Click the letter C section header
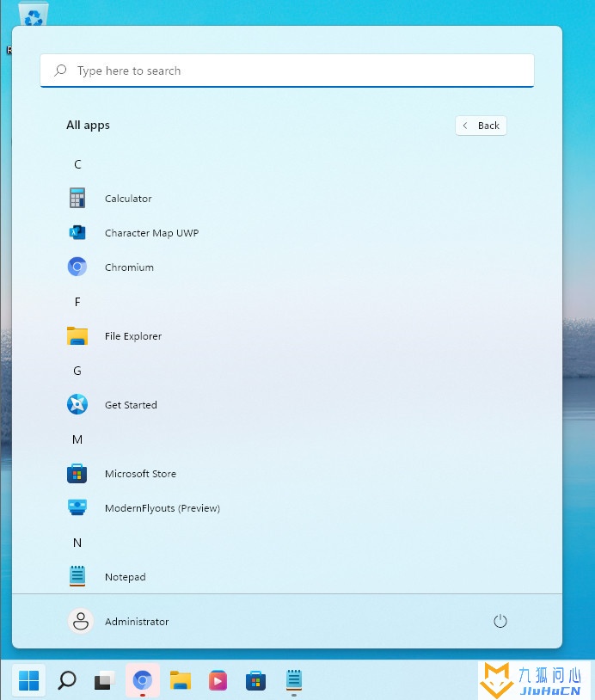595x700 pixels. (77, 164)
